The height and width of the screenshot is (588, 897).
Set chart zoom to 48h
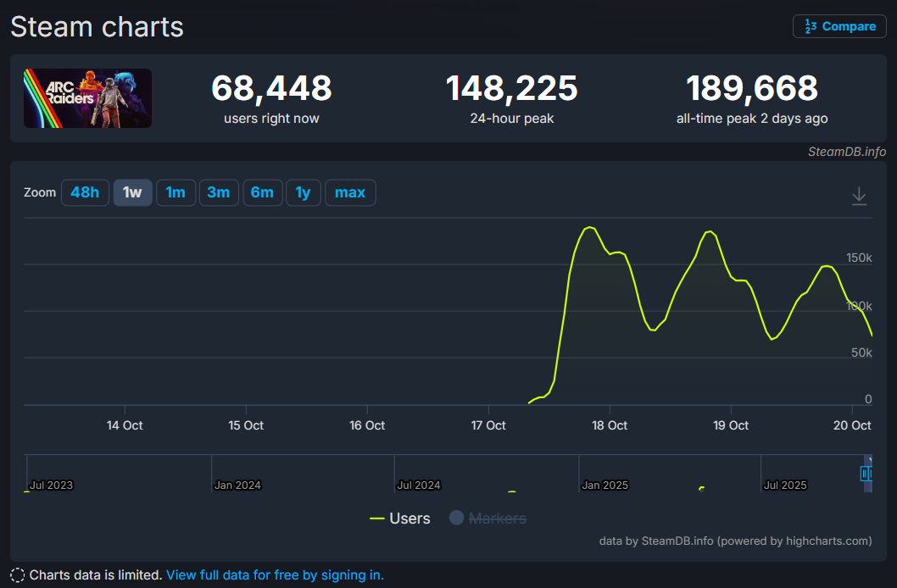pyautogui.click(x=85, y=192)
